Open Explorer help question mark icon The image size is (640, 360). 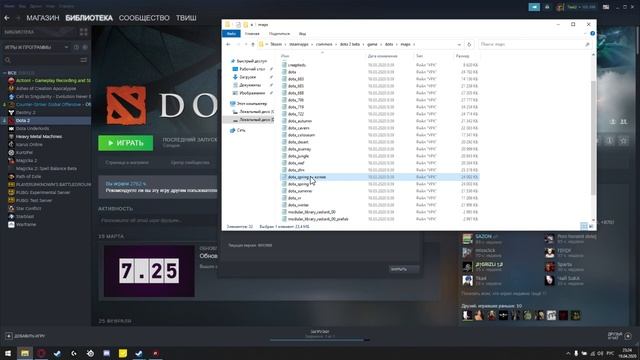click(592, 33)
